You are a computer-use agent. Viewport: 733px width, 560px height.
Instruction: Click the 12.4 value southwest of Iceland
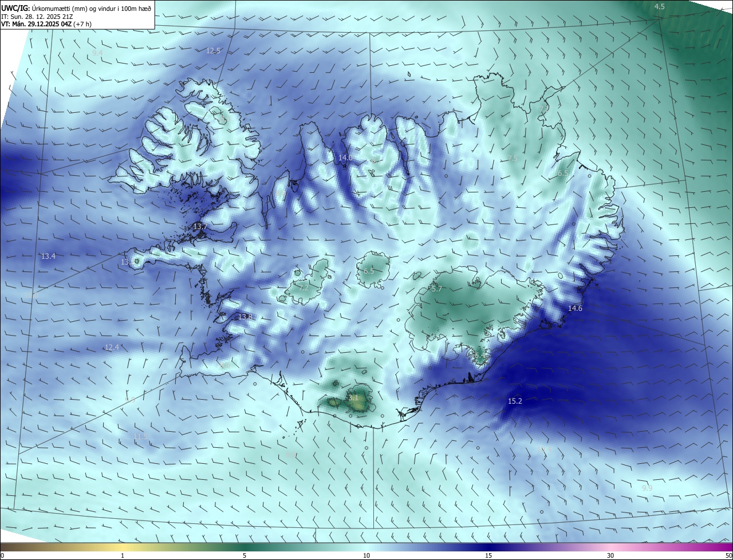click(112, 347)
